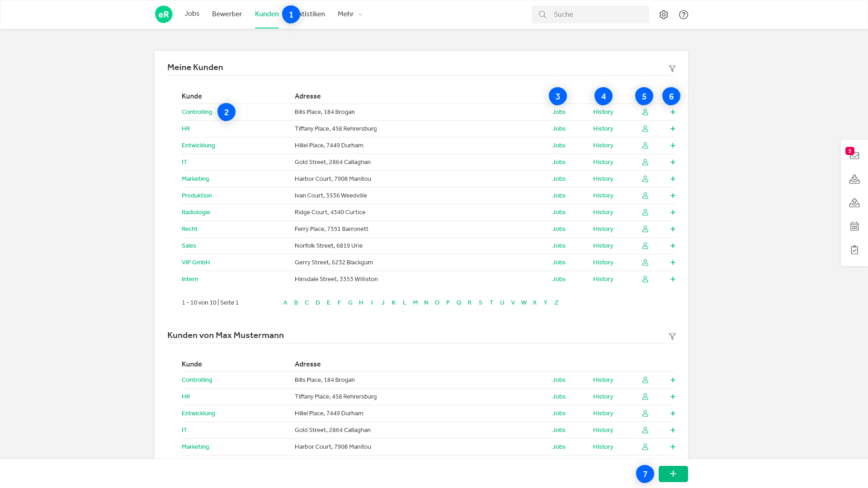This screenshot has height=488, width=868.
Task: Expand the Mehr dropdown menu
Action: click(x=350, y=14)
